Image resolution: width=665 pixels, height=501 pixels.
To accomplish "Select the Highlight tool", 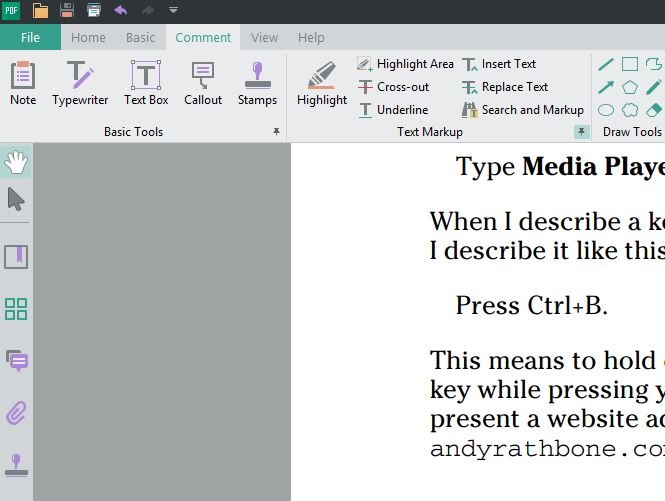I will point(321,83).
